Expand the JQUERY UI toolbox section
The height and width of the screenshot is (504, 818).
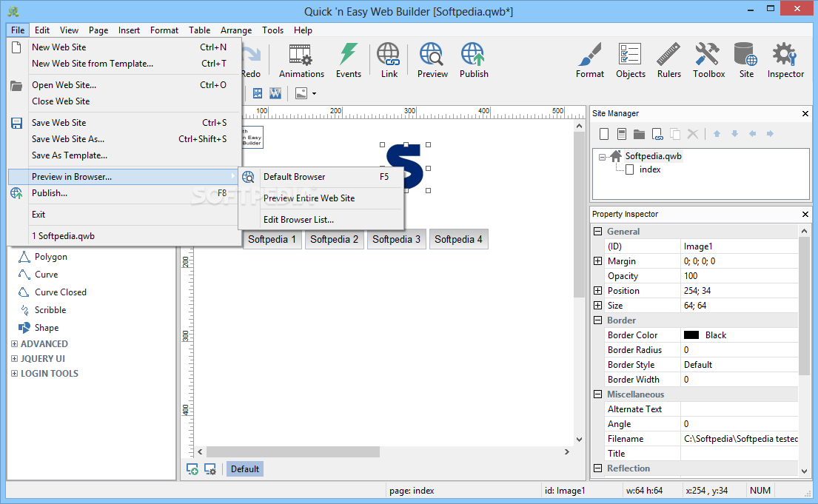15,358
